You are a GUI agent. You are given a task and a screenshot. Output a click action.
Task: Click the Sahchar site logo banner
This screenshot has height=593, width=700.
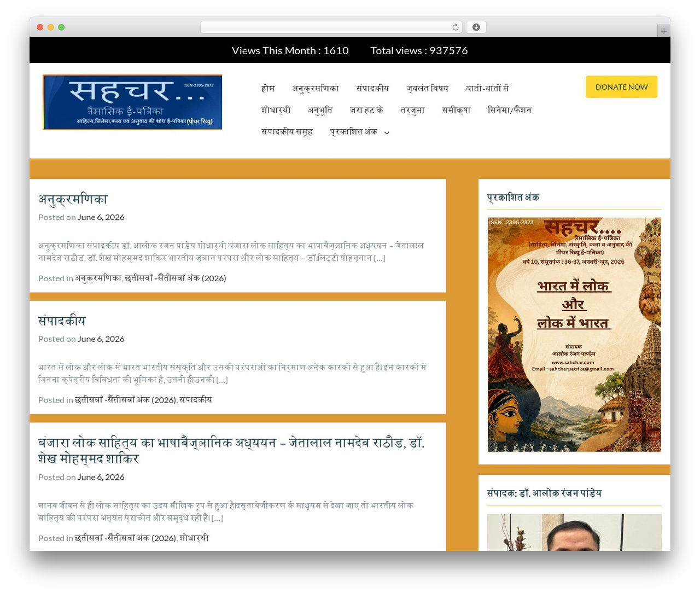(132, 102)
